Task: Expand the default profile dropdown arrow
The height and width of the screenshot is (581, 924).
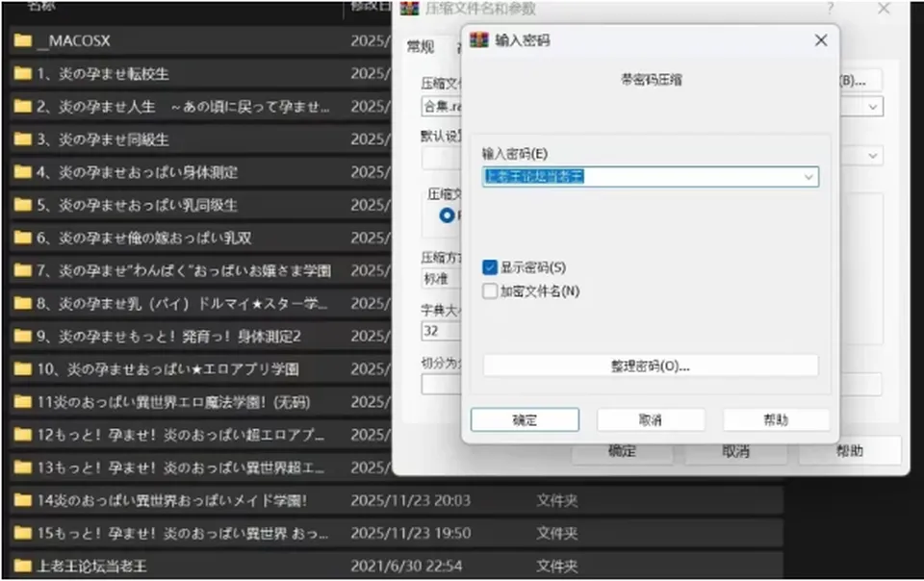Action: pos(873,156)
